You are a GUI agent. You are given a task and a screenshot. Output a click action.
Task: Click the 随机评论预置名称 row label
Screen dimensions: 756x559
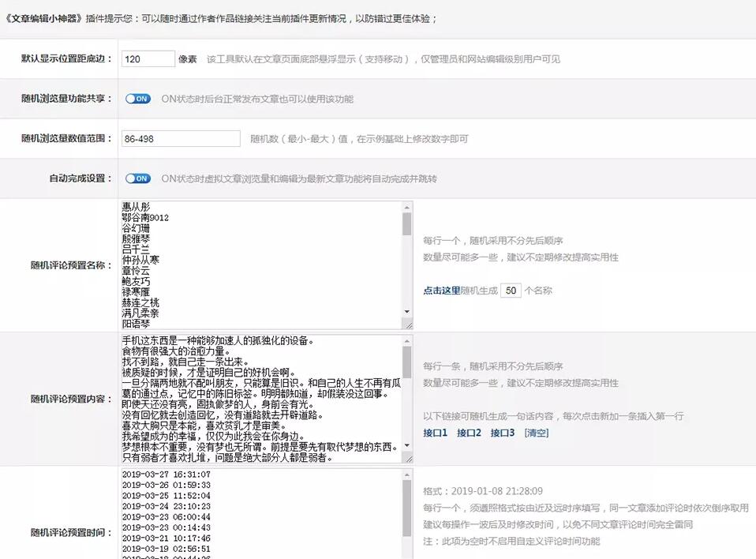click(x=71, y=265)
